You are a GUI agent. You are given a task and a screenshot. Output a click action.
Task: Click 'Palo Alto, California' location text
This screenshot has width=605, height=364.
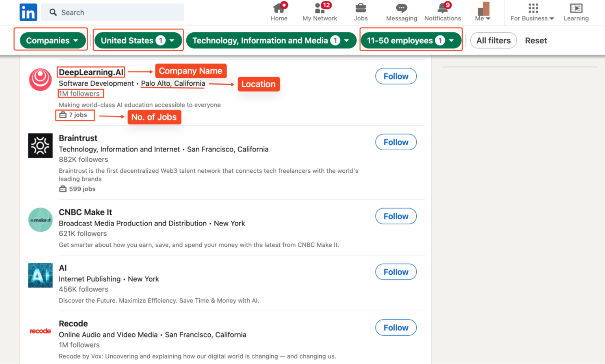(173, 83)
